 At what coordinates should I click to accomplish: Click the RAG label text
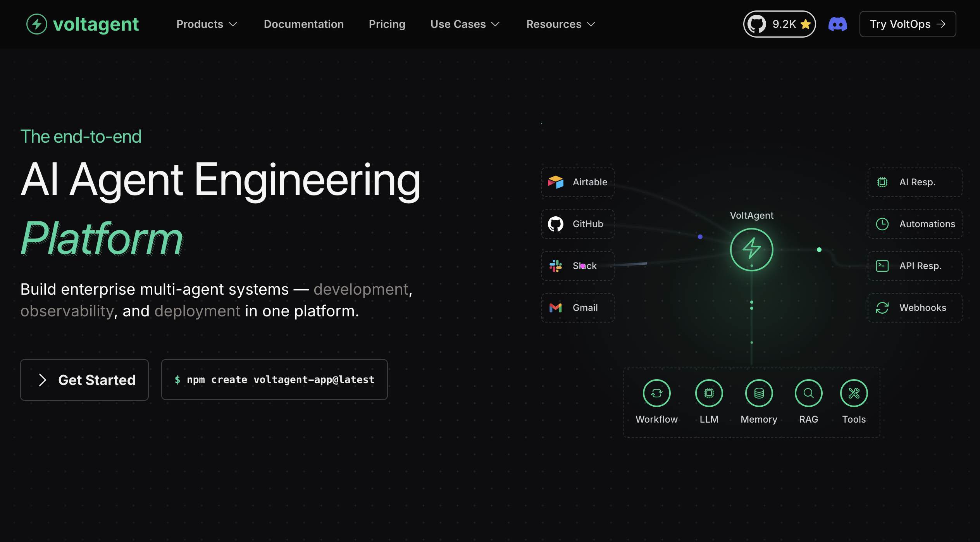[x=809, y=419]
